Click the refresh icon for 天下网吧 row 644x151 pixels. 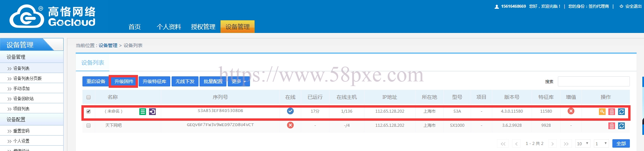point(621,126)
